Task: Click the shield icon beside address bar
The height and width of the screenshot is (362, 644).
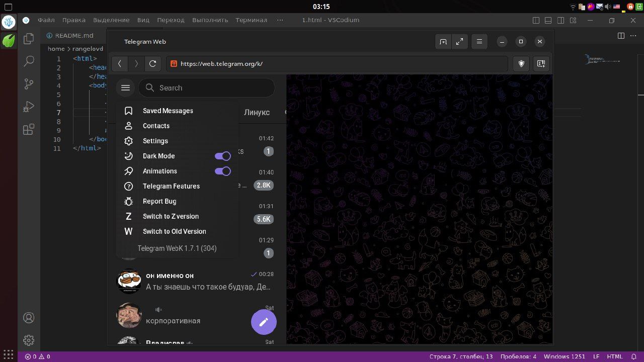Action: (x=521, y=64)
